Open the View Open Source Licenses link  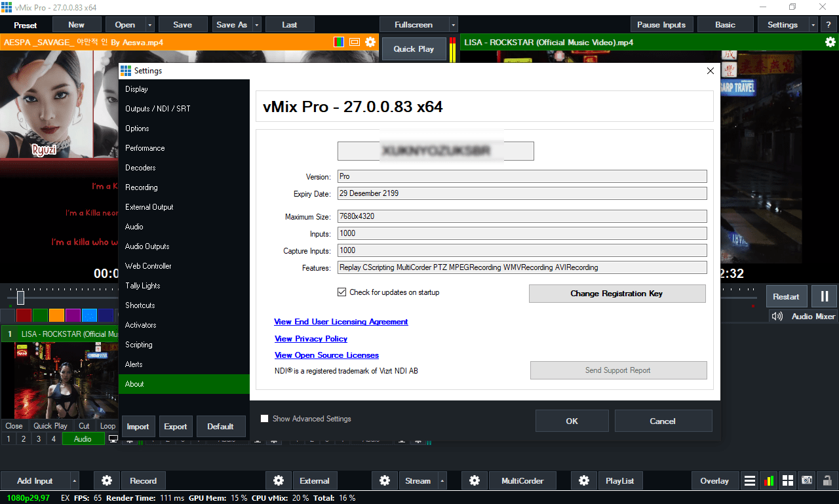coord(326,355)
